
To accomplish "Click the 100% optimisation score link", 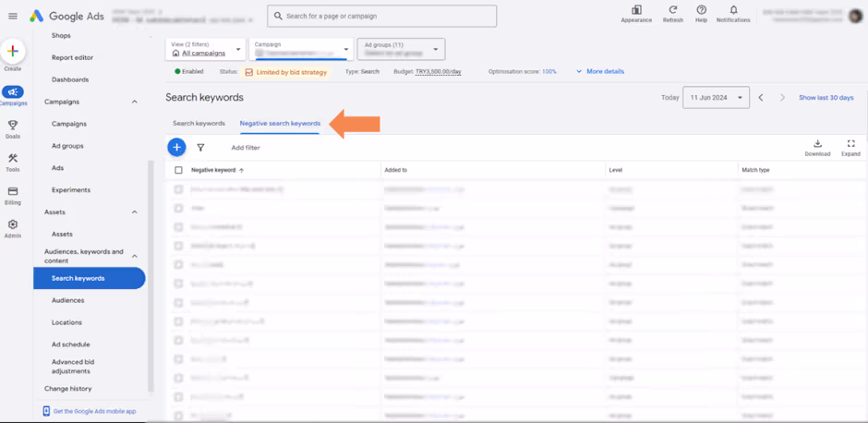I will (x=549, y=71).
